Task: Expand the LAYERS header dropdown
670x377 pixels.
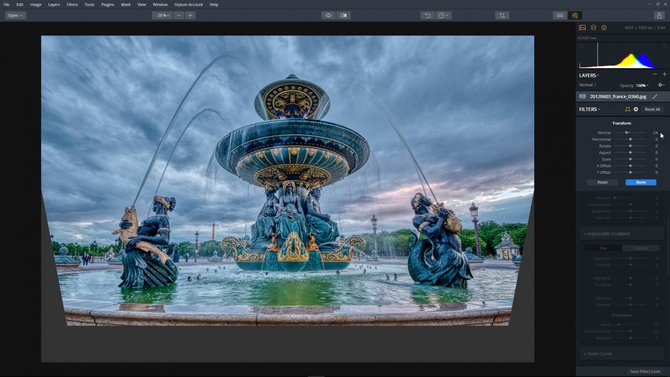Action: (589, 75)
